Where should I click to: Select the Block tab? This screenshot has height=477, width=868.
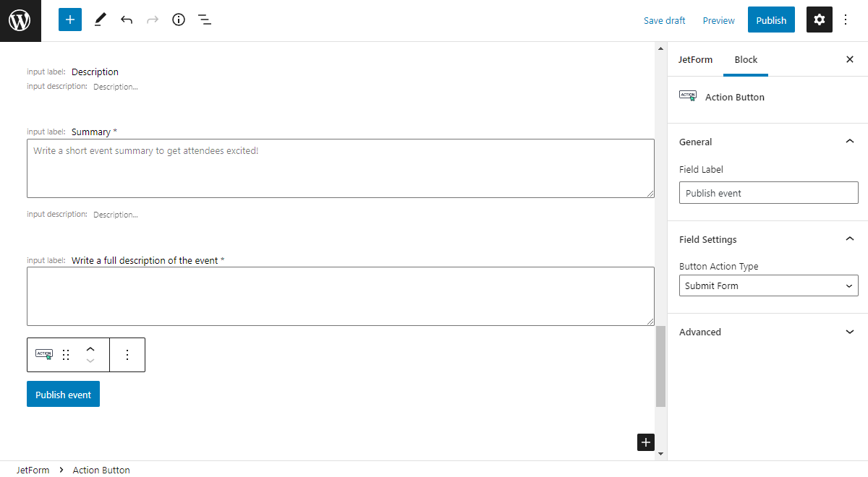pos(746,59)
